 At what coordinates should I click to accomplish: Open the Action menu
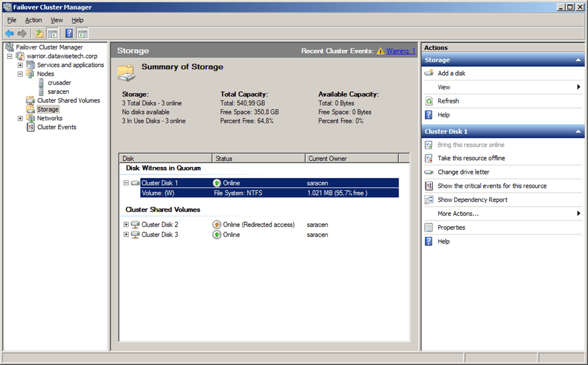(33, 20)
